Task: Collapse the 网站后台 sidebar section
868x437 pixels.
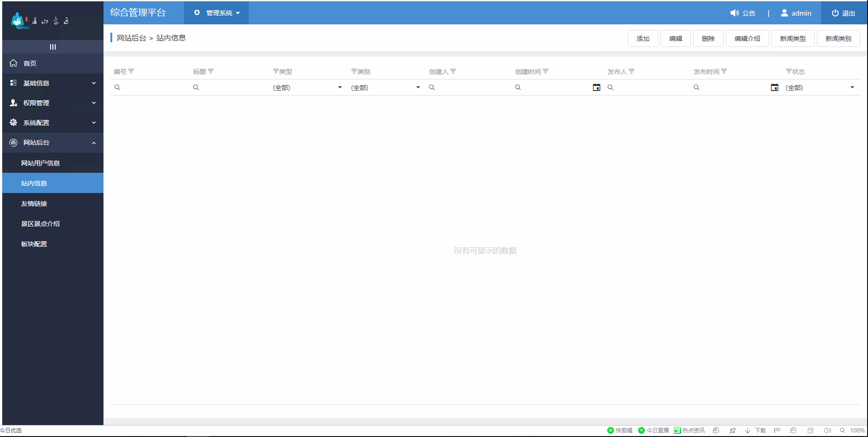Action: point(52,142)
